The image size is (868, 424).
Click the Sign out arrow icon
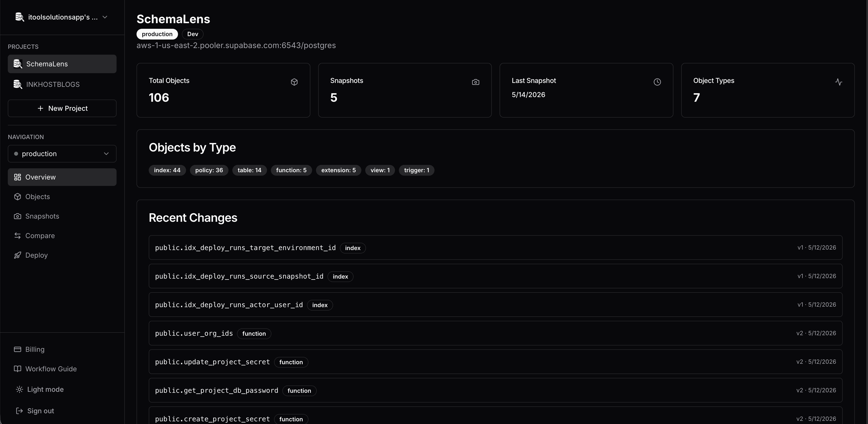pos(20,411)
